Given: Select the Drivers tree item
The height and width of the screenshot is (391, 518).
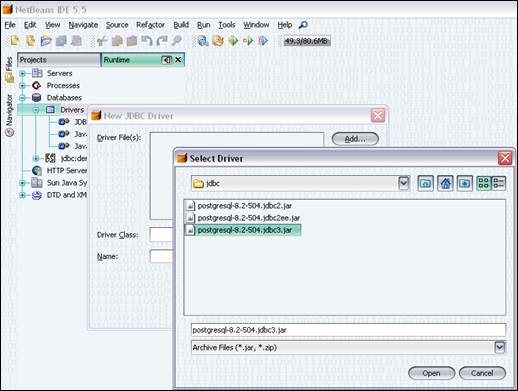Looking at the screenshot, I should [x=72, y=110].
